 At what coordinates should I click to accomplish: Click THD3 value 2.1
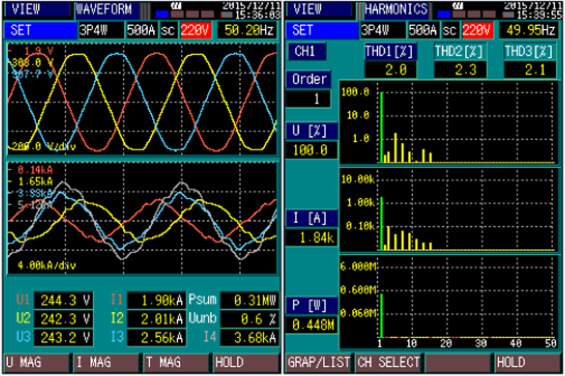tap(530, 70)
